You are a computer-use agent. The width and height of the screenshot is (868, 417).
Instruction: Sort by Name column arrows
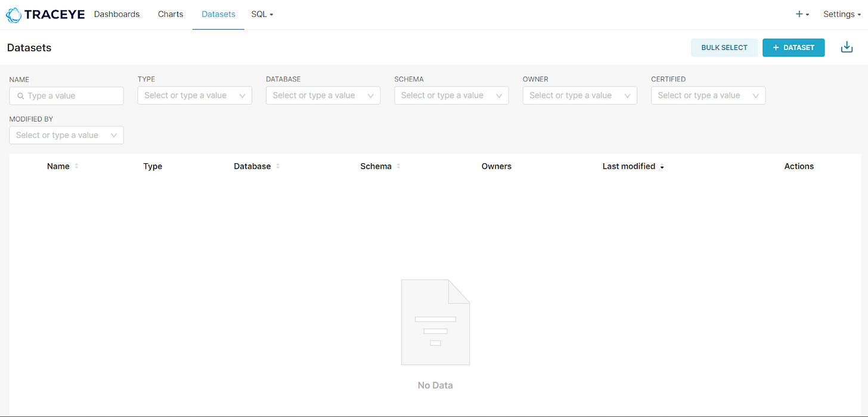click(x=76, y=166)
